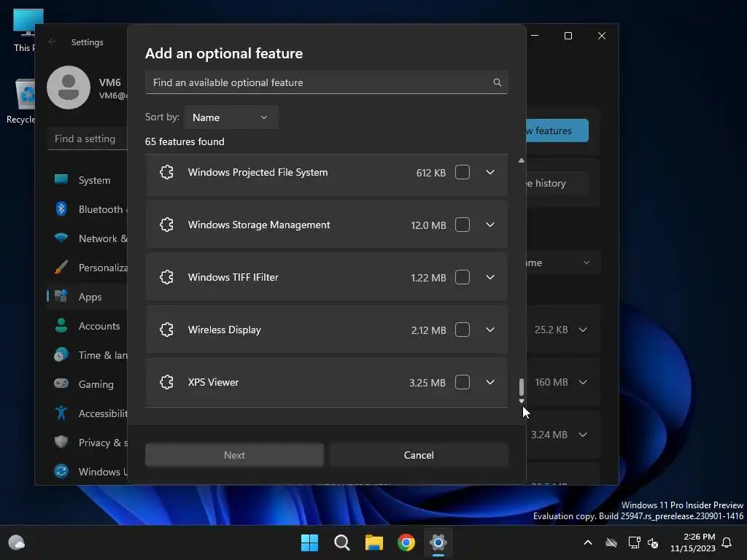Show hidden icons in system tray
This screenshot has height=560, width=747.
(588, 542)
